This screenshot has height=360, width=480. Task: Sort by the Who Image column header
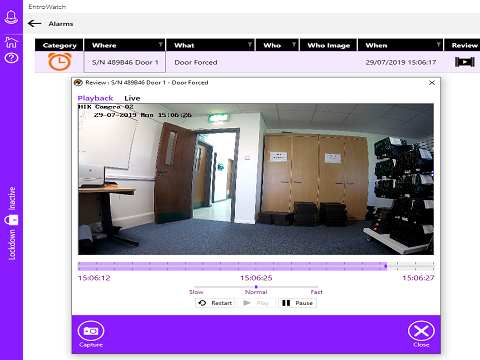point(328,45)
